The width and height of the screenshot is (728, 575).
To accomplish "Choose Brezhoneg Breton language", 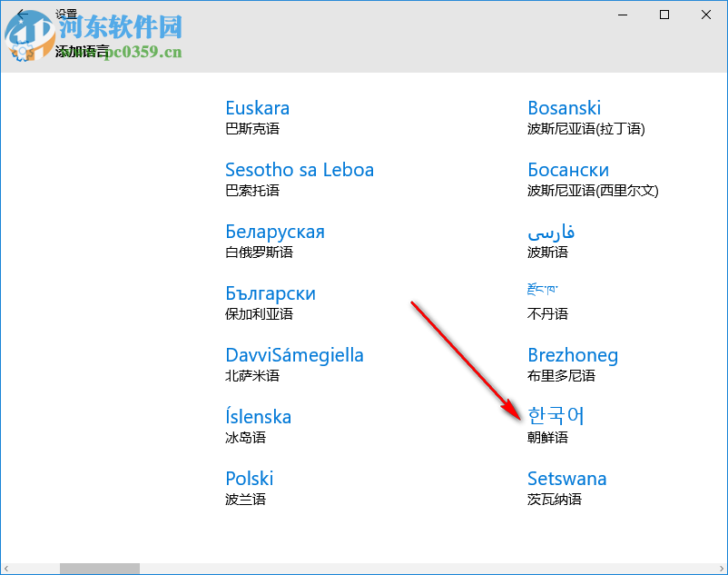I will pyautogui.click(x=573, y=364).
